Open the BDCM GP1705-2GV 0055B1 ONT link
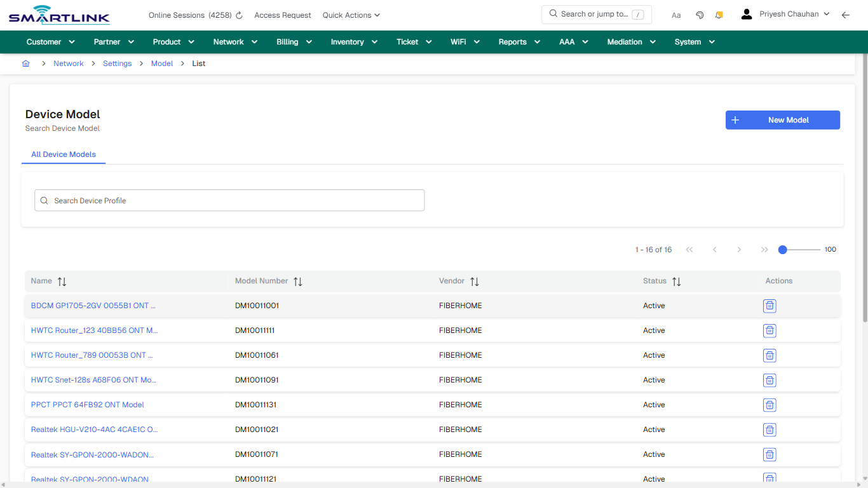The height and width of the screenshot is (488, 868). click(x=93, y=306)
